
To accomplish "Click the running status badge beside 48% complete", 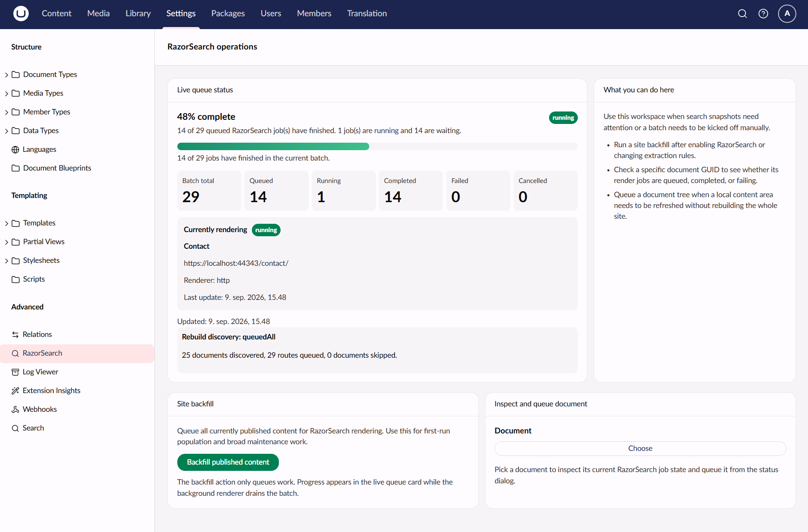I will [563, 118].
